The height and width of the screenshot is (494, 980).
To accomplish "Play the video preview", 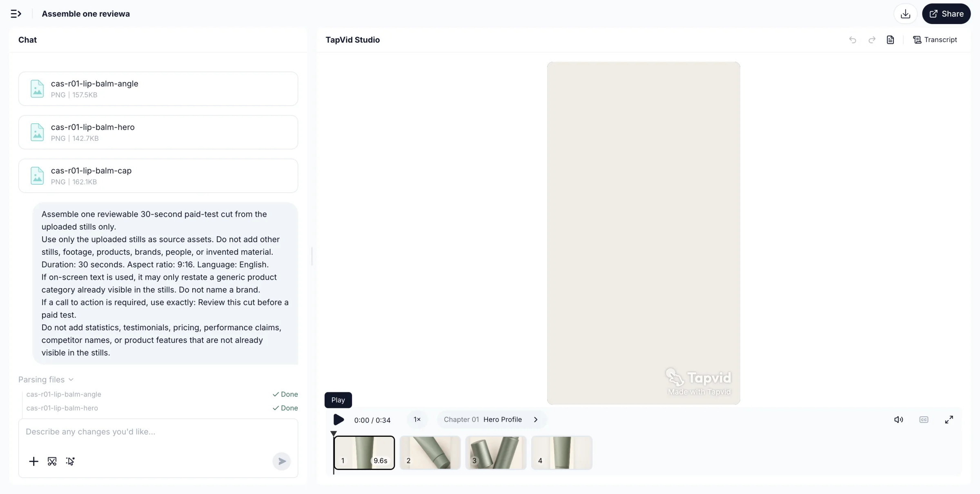I will tap(339, 420).
